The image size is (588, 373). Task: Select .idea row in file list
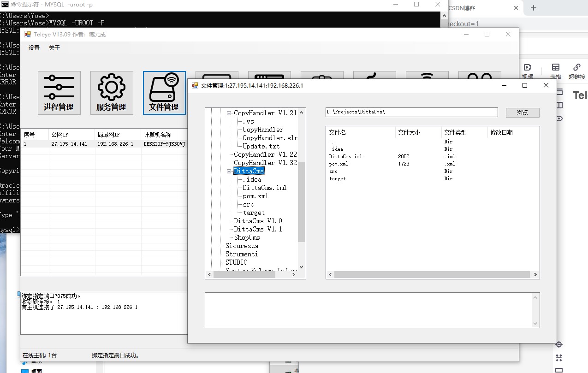(432, 149)
